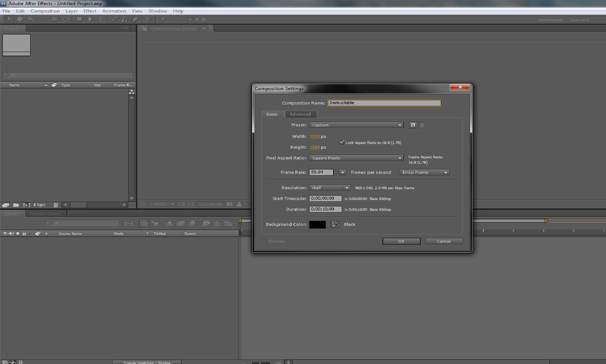Click the Interpret Footage icon in Project panel
The image size is (606, 364).
pos(5,205)
